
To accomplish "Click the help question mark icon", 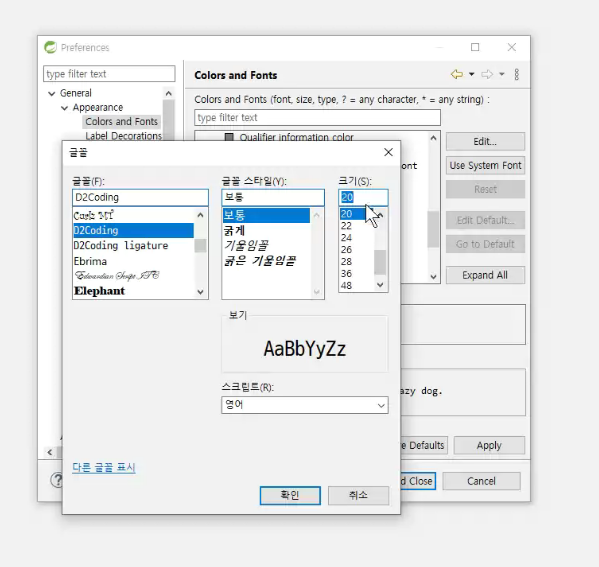I will coord(57,480).
